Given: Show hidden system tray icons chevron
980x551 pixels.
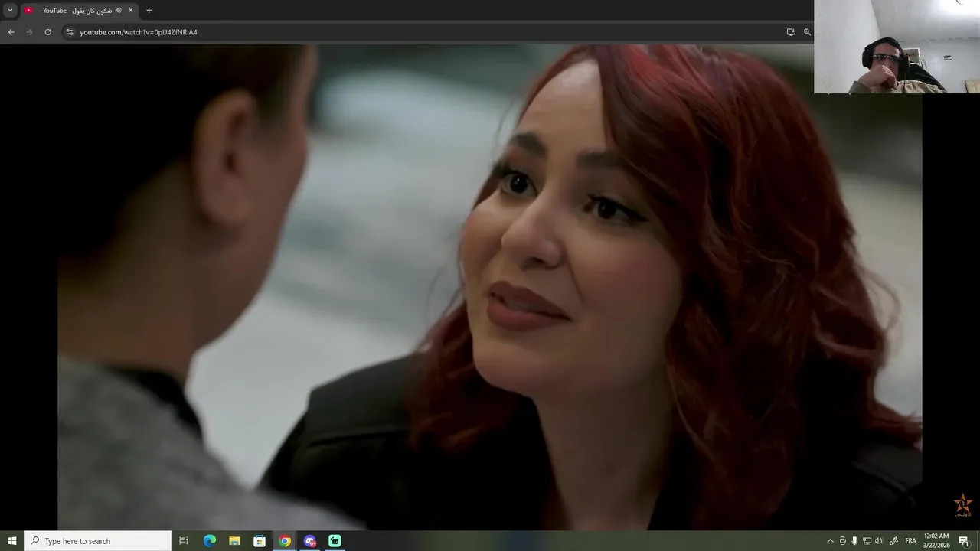Looking at the screenshot, I should point(830,541).
